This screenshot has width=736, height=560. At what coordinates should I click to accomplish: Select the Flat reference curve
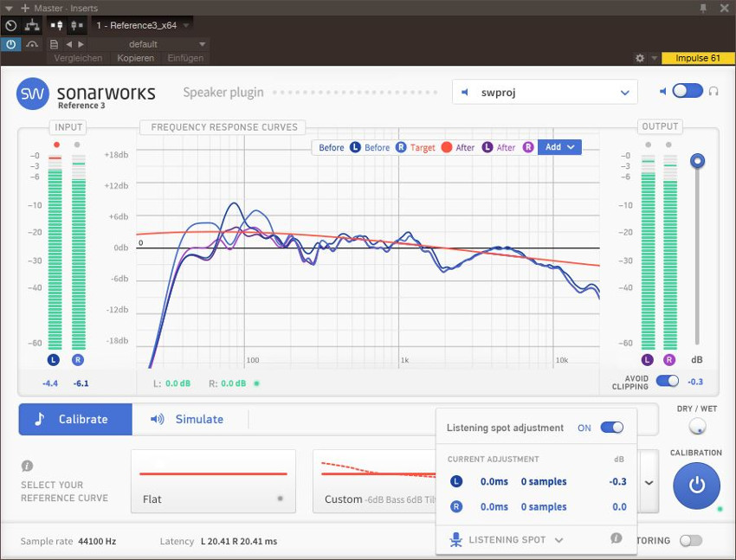click(213, 481)
